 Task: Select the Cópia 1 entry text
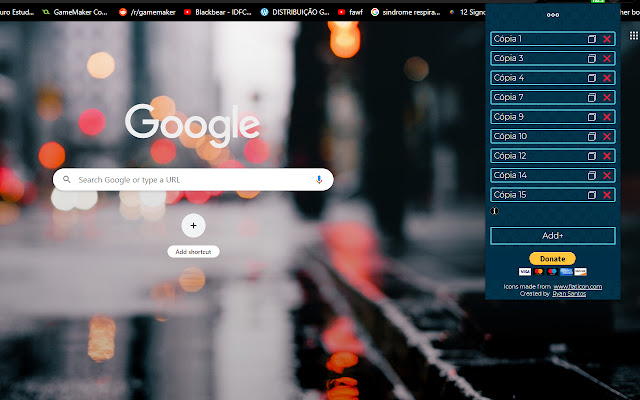(x=507, y=39)
